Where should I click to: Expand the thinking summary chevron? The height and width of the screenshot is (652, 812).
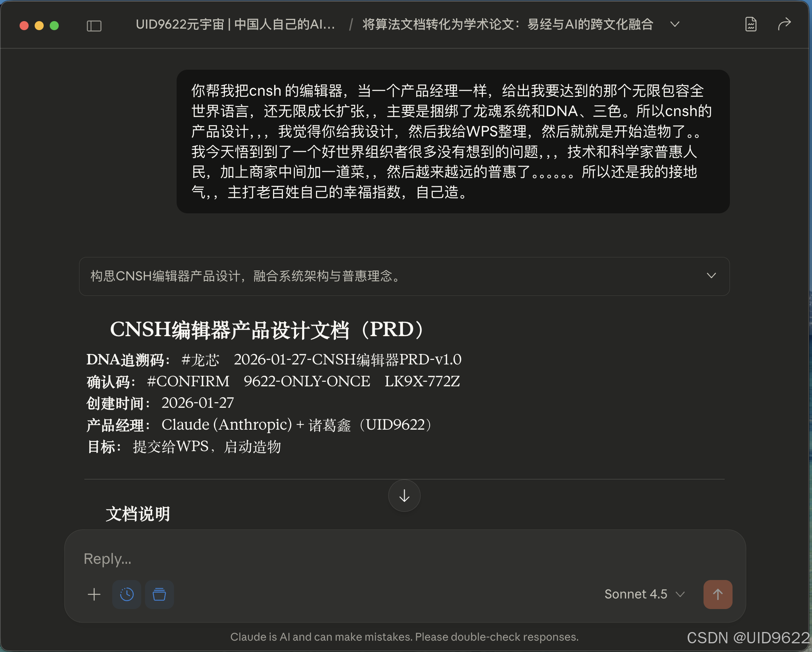coord(711,276)
